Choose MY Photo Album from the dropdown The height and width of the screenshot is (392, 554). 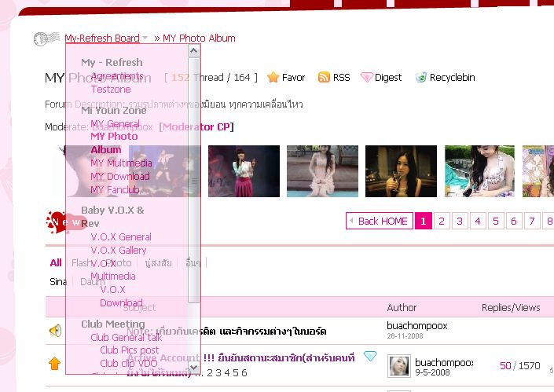point(114,143)
